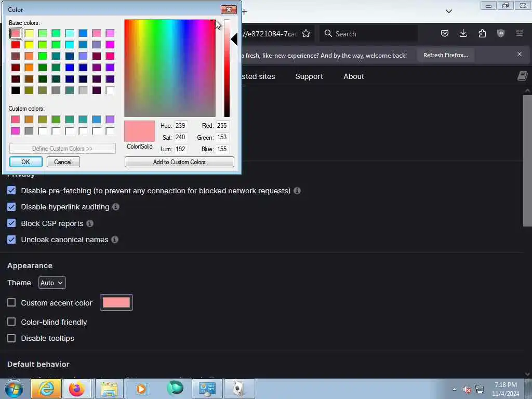
Task: Uncheck Block CSP reports
Action: (11, 223)
